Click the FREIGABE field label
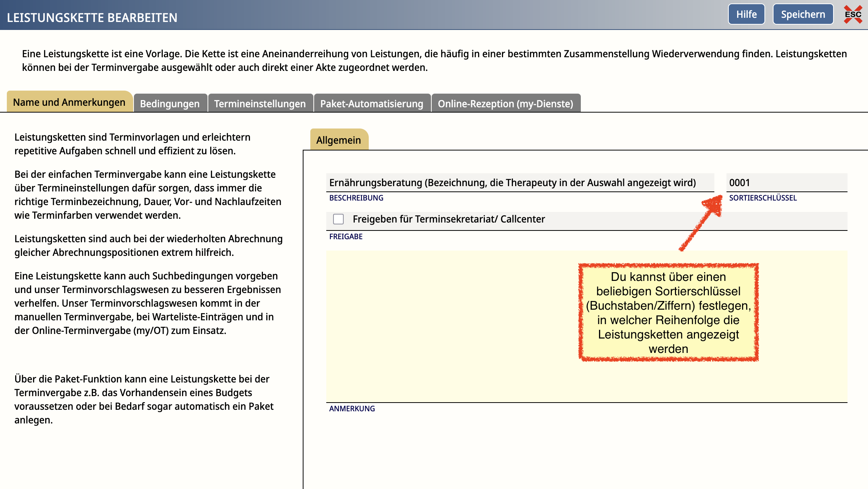The width and height of the screenshot is (868, 489). 346,237
